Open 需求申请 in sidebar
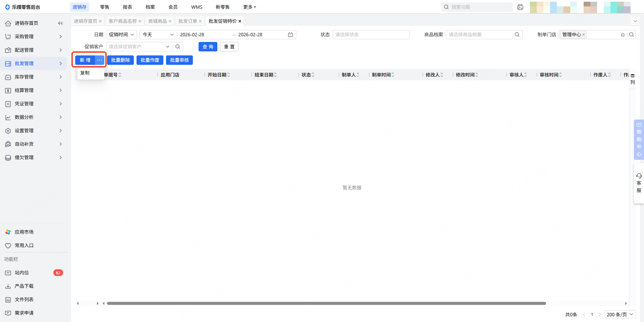The image size is (644, 322). (x=34, y=313)
